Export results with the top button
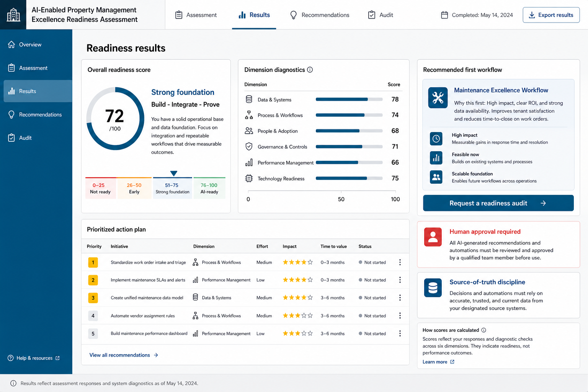The height and width of the screenshot is (392, 588). [x=551, y=15]
